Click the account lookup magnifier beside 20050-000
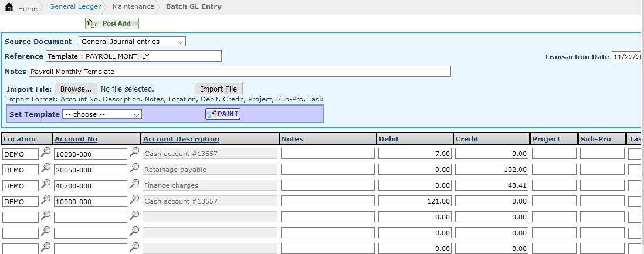 [x=134, y=168]
